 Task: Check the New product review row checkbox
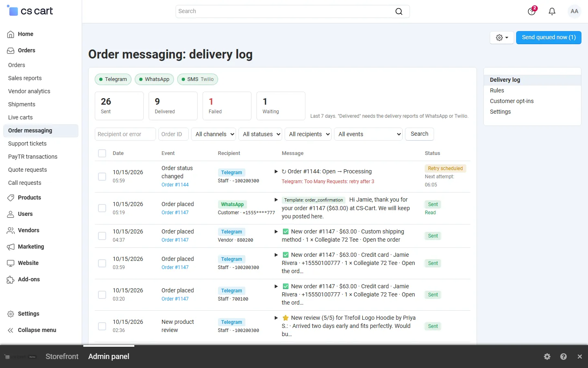point(102,326)
